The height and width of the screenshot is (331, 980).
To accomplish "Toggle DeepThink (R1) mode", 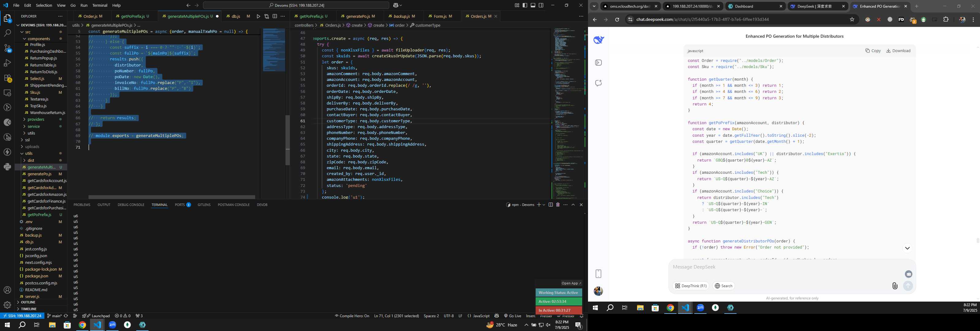I will [691, 286].
